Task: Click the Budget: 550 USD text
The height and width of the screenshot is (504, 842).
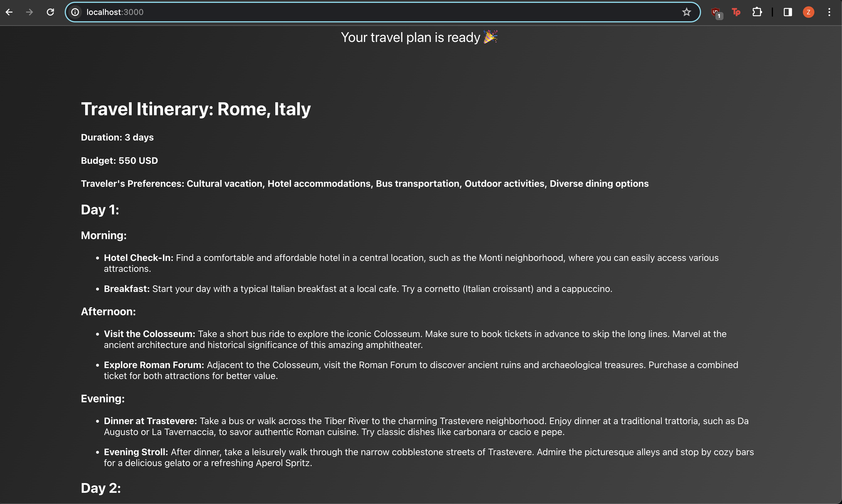Action: [x=119, y=160]
